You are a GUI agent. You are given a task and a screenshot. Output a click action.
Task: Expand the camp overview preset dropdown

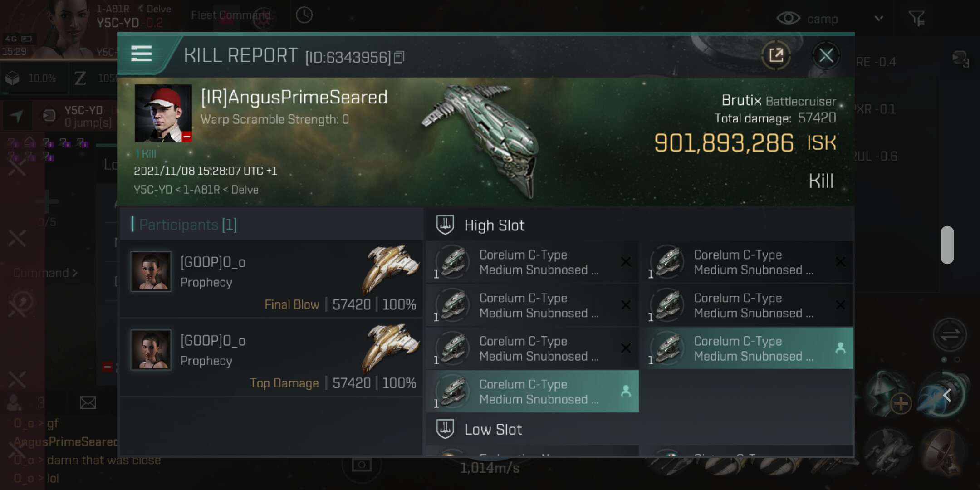[x=879, y=19]
